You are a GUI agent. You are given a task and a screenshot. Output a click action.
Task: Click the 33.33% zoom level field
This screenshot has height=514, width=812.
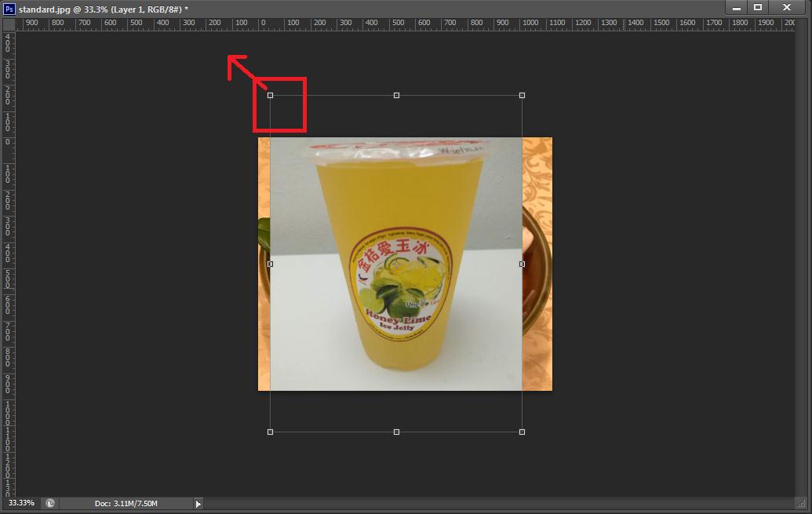pyautogui.click(x=21, y=503)
